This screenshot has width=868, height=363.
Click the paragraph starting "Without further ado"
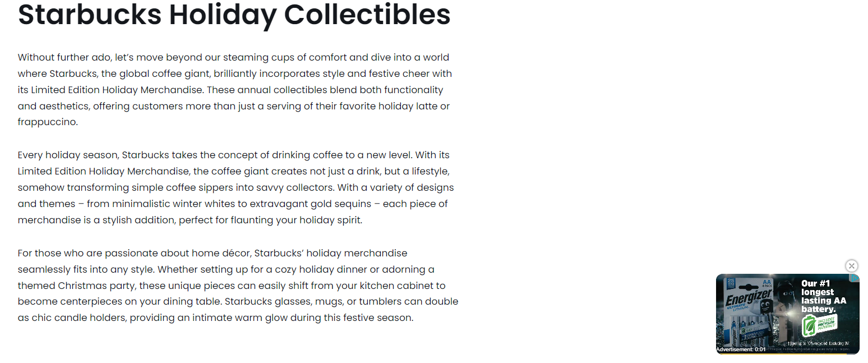coord(234,89)
